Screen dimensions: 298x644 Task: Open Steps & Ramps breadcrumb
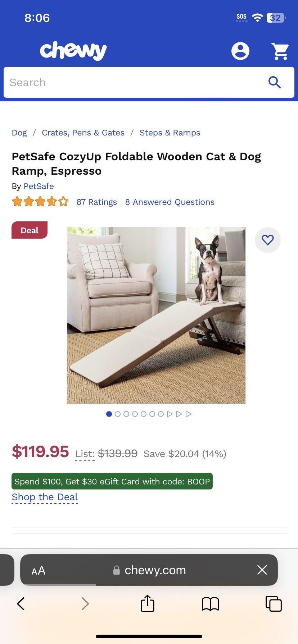pos(170,133)
